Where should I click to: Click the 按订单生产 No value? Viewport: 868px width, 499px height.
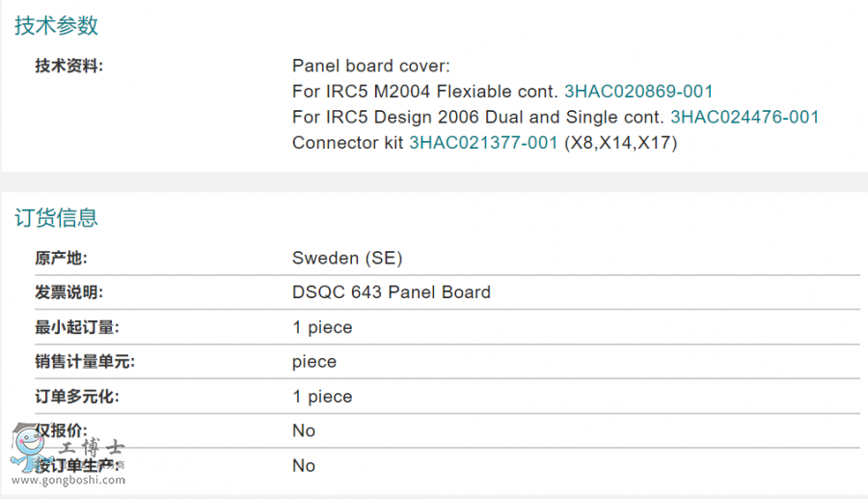304,466
